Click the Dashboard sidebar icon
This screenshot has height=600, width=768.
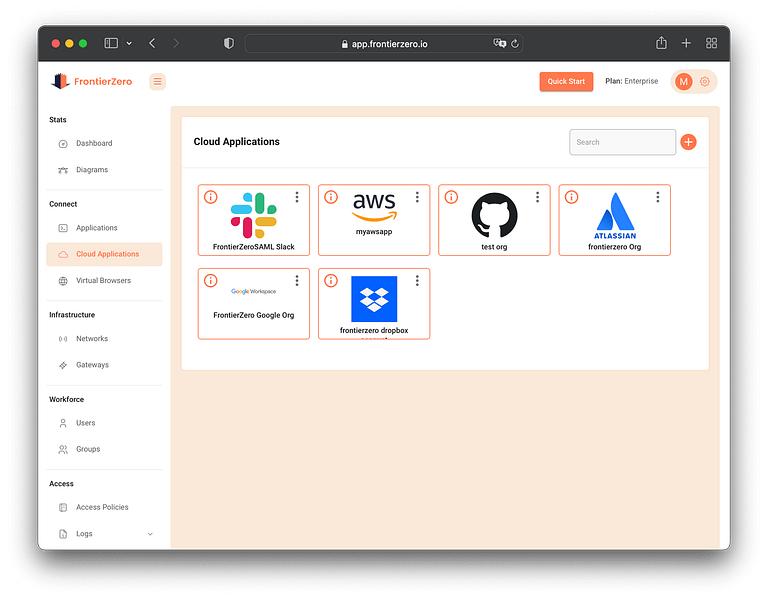[63, 144]
